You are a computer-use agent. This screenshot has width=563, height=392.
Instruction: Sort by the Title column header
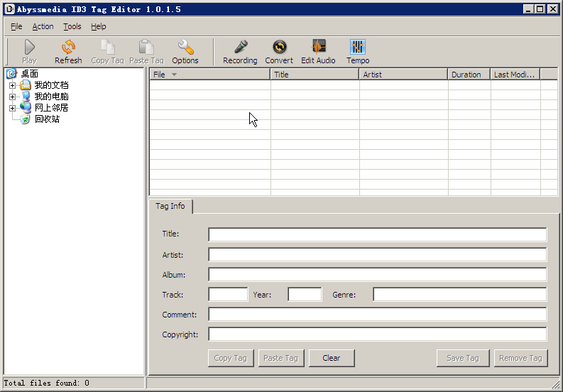315,75
